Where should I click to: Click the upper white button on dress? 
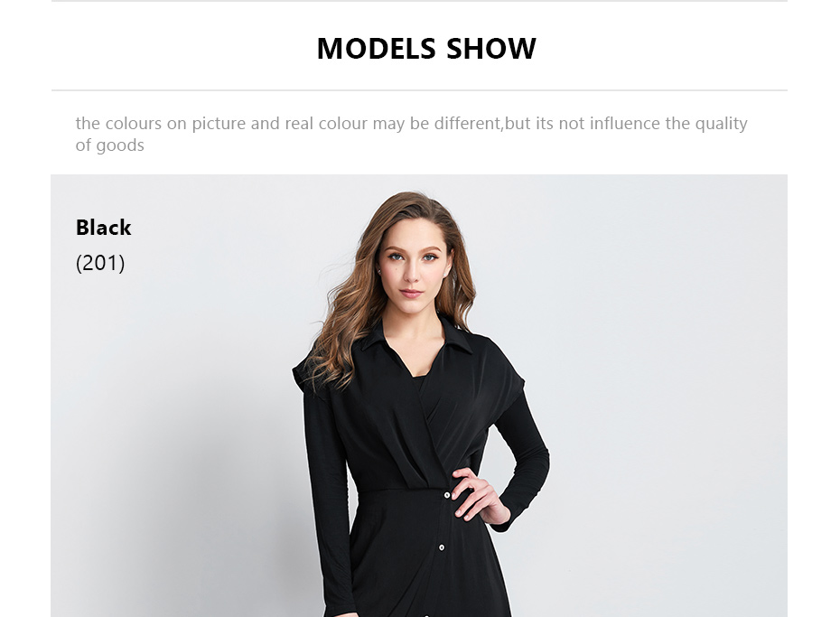(447, 495)
